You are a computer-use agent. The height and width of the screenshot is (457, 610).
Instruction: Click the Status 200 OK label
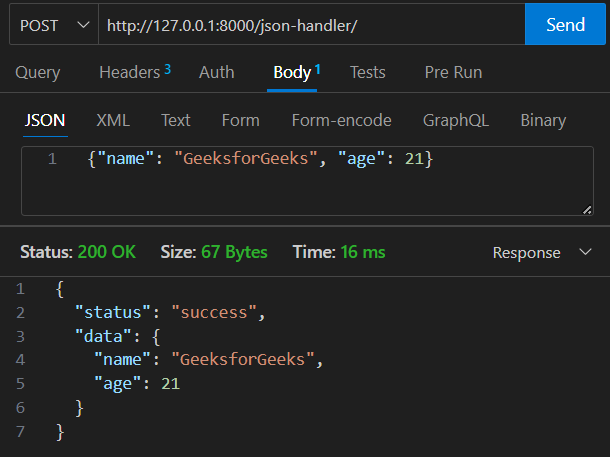coord(78,252)
